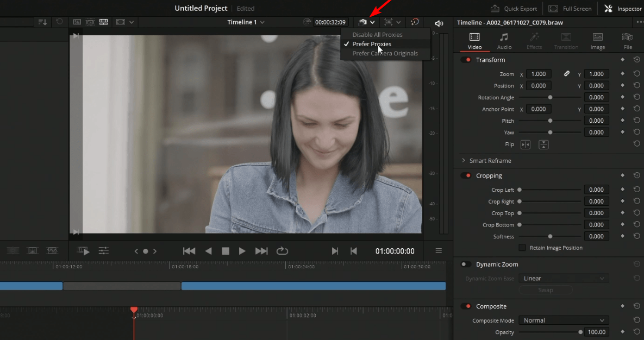Enable the Cropping section toggle
Viewport: 644px width, 340px height.
coord(466,175)
